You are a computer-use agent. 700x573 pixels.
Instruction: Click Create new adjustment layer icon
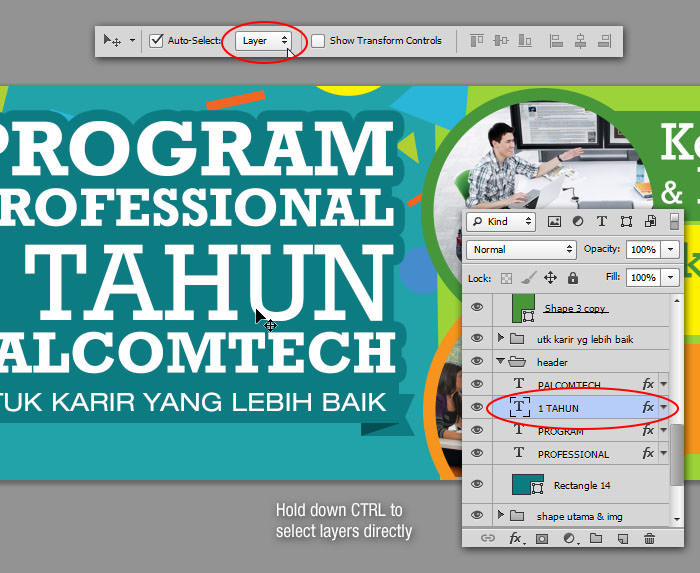coord(570,539)
